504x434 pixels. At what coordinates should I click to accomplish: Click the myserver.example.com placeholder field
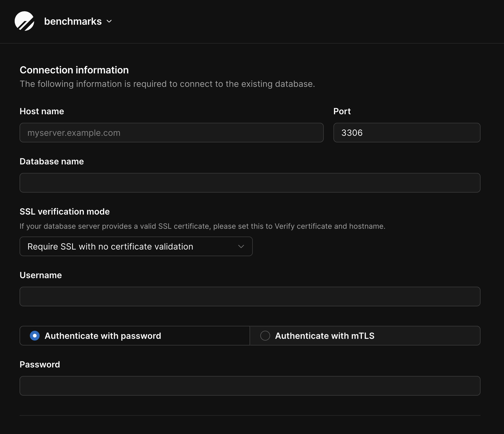pyautogui.click(x=171, y=132)
